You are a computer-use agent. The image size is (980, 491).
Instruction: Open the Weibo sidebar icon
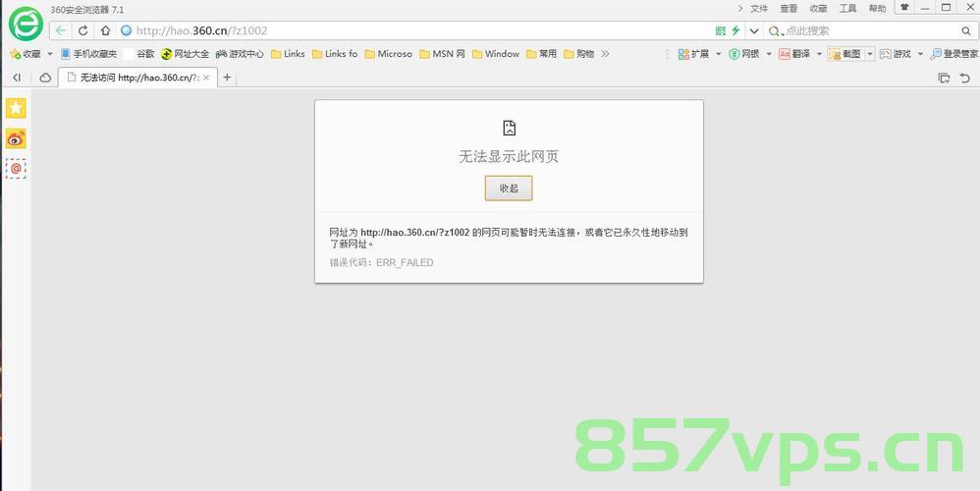pos(16,138)
